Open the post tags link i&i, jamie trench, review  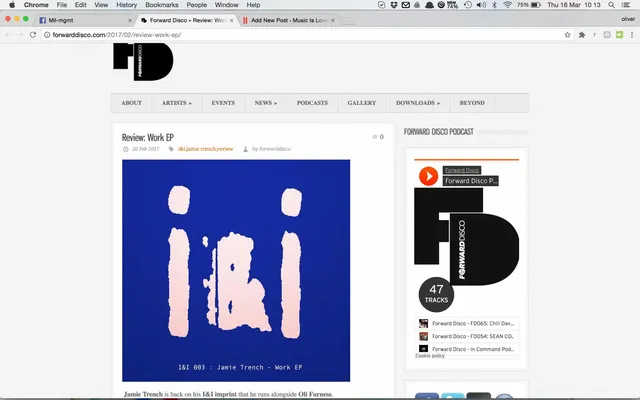pyautogui.click(x=205, y=149)
